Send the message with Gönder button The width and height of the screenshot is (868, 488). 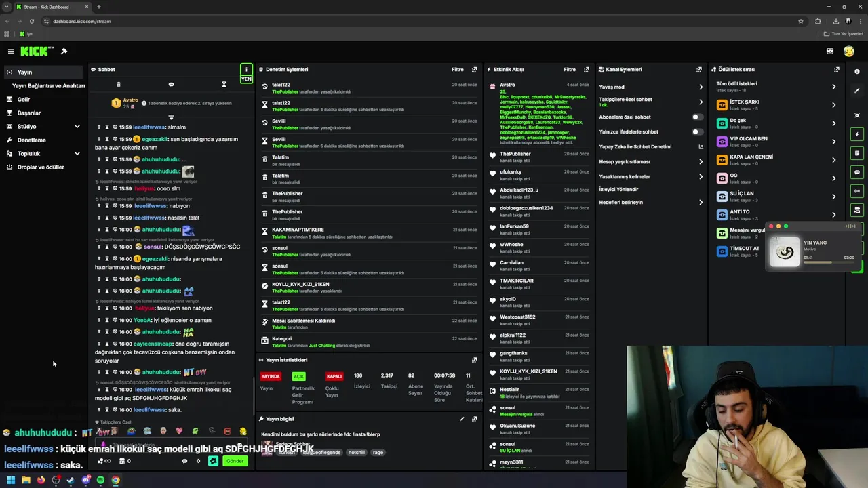click(x=235, y=461)
